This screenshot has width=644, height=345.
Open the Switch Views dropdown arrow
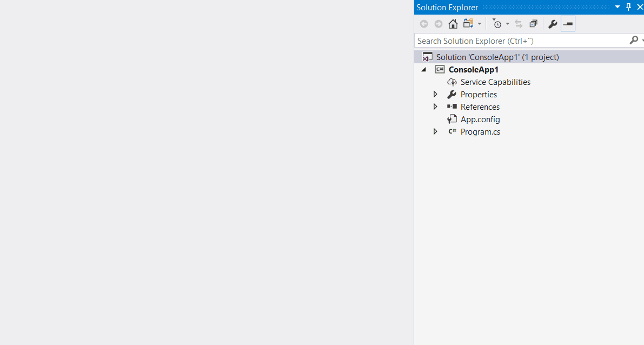(x=478, y=23)
